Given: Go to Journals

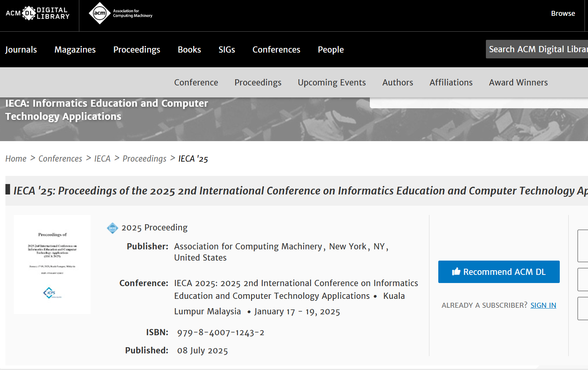Looking at the screenshot, I should (21, 49).
